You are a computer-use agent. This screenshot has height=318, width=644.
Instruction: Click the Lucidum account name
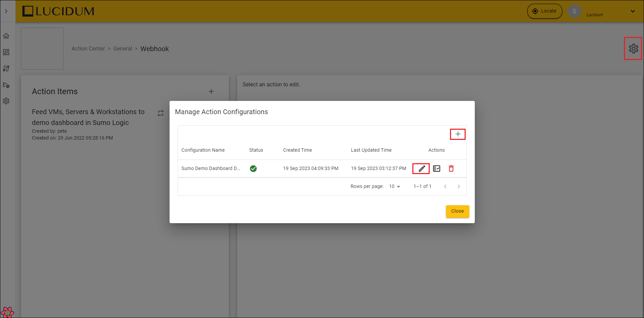click(x=595, y=15)
